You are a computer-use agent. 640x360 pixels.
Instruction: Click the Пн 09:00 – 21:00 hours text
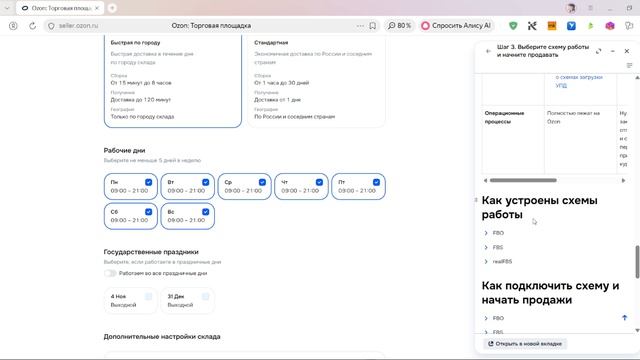point(129,191)
